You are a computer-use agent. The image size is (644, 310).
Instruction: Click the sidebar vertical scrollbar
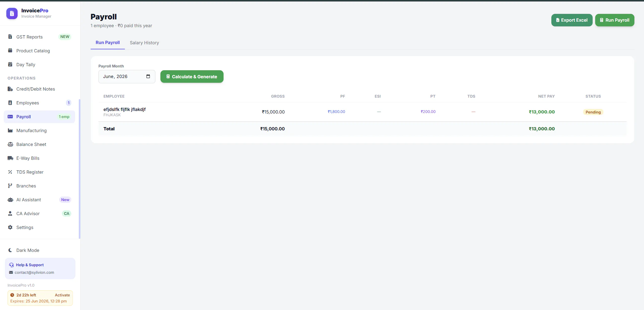pos(80,169)
